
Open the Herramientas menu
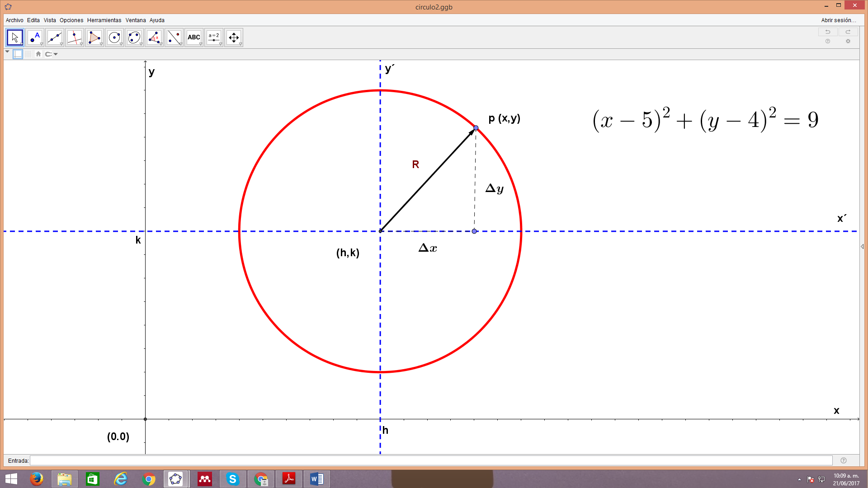click(104, 20)
